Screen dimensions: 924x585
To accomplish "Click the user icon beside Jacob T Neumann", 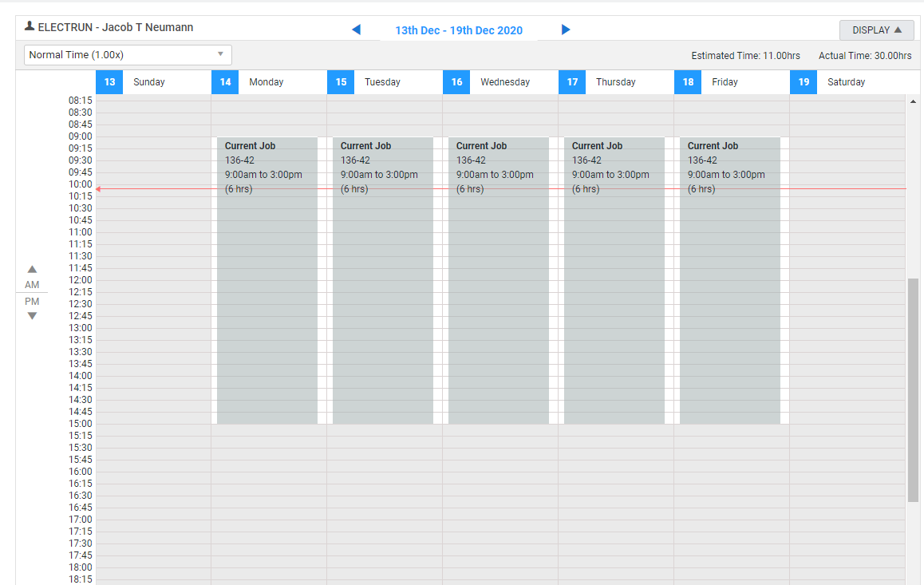I will tap(30, 26).
